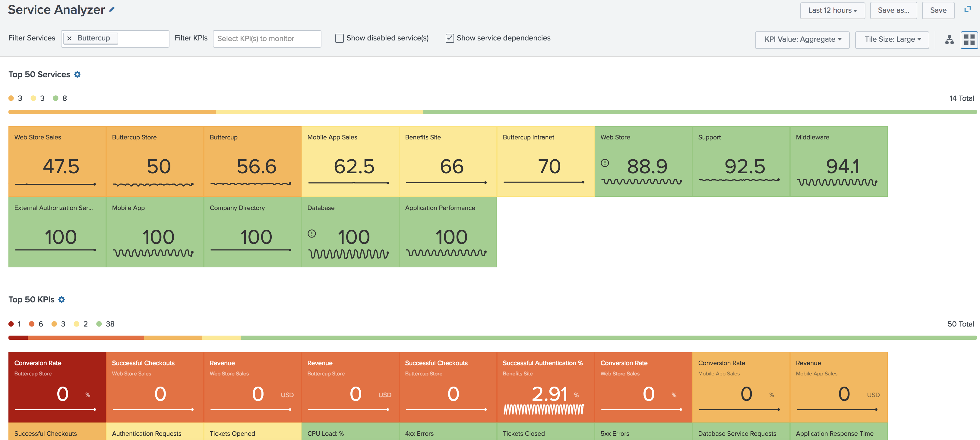Click the red-orange KPI legend dot showing 6
980x440 pixels.
click(x=32, y=324)
